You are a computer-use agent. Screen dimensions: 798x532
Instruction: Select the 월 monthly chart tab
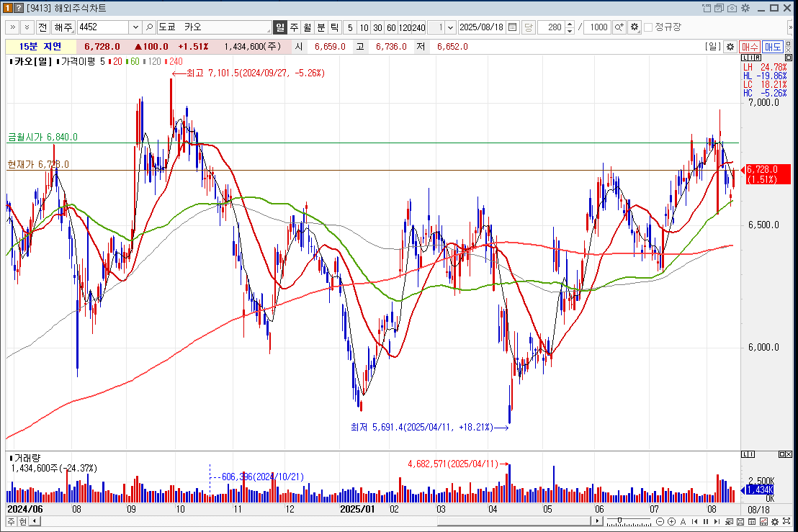pyautogui.click(x=307, y=27)
